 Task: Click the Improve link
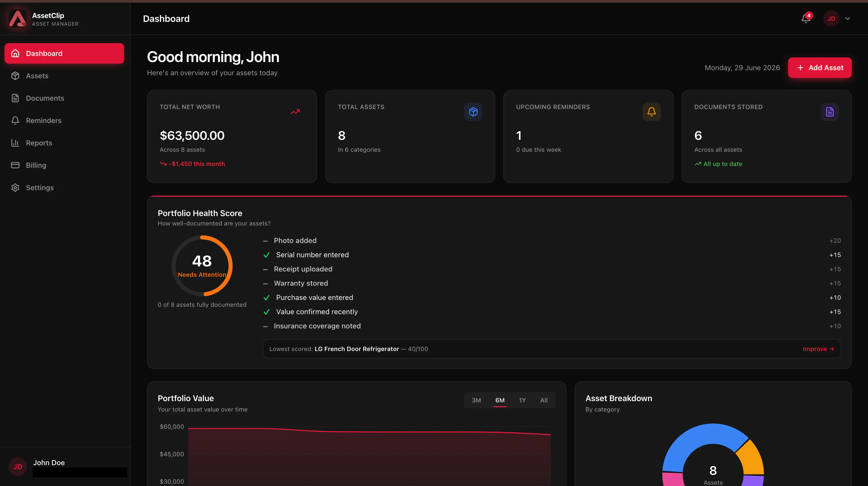pos(818,349)
